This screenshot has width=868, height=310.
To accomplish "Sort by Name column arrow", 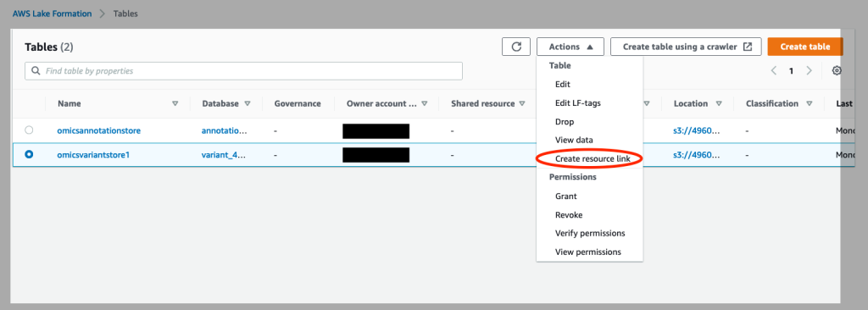I will 175,103.
